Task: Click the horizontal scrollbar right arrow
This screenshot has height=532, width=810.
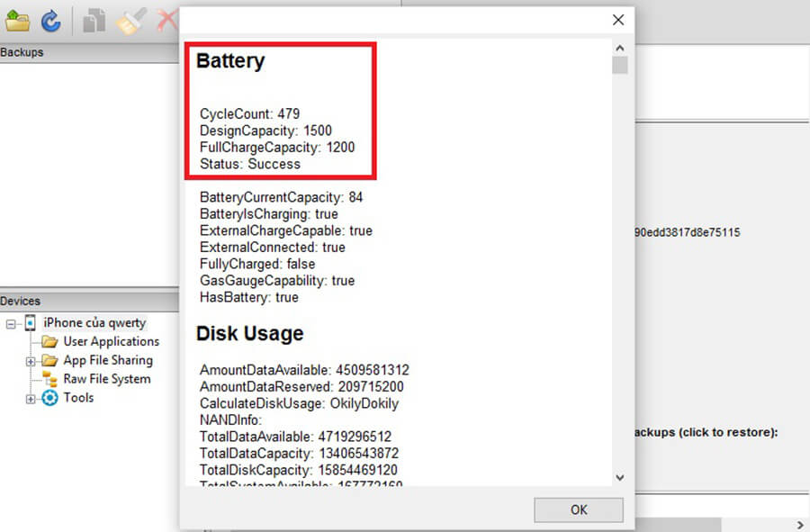Action: 800,525
